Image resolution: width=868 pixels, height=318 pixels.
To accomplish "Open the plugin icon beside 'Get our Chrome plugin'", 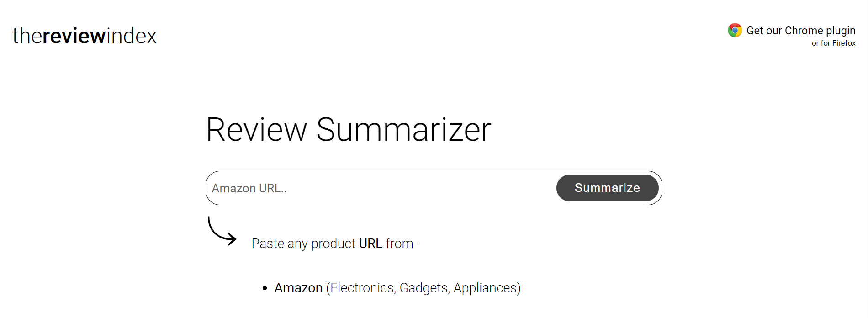I will pos(734,30).
